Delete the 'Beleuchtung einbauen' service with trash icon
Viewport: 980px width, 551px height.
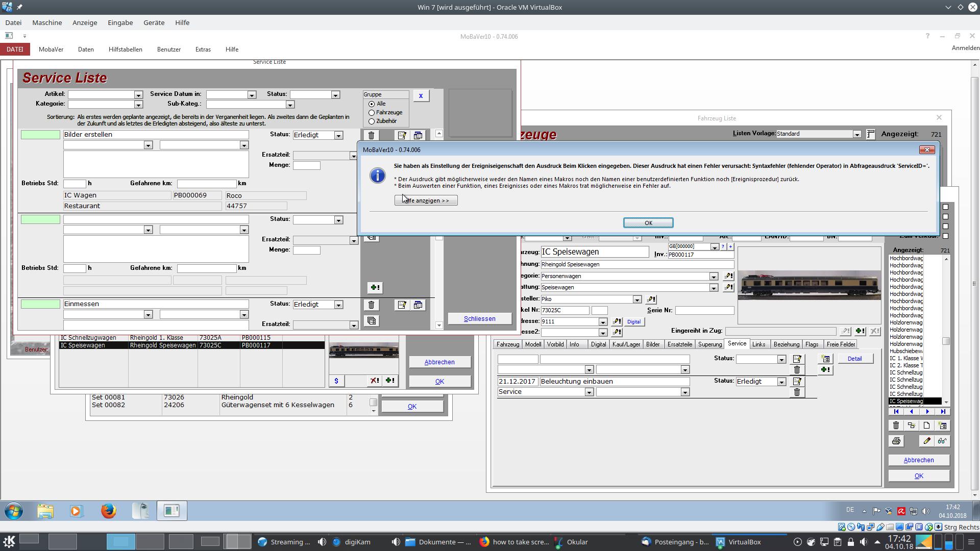pos(797,392)
